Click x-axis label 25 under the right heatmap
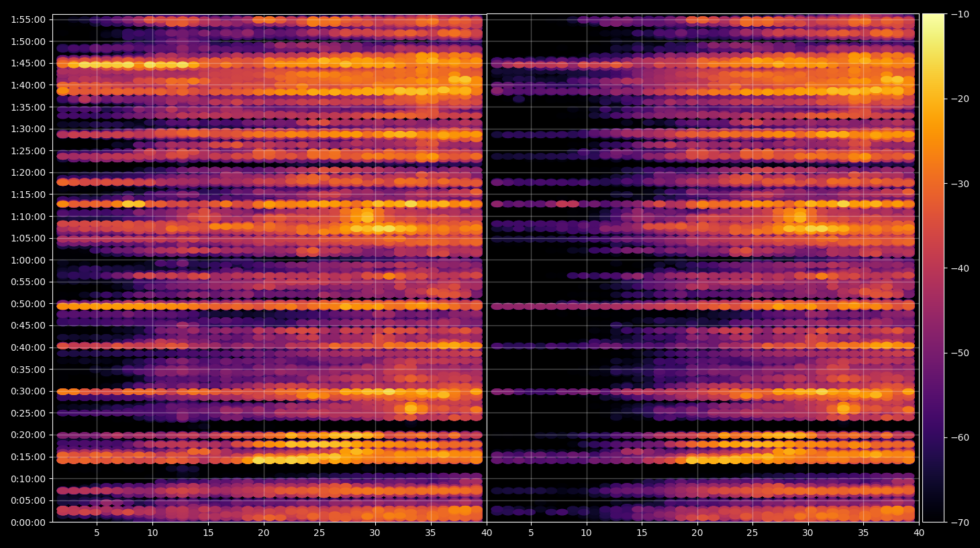The image size is (980, 548). tap(752, 533)
